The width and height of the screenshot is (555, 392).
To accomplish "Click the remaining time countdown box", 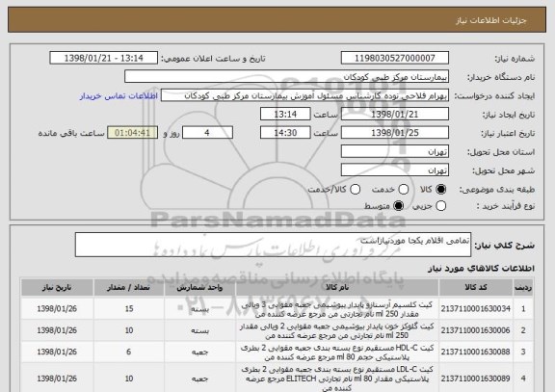I will pos(132,133).
